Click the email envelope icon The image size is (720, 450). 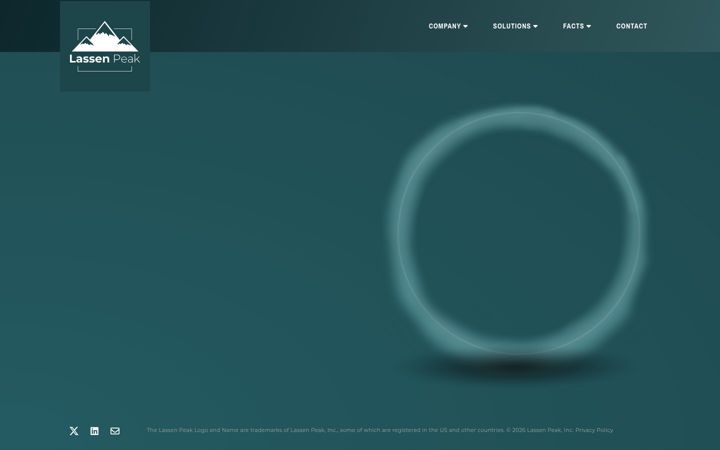[115, 431]
